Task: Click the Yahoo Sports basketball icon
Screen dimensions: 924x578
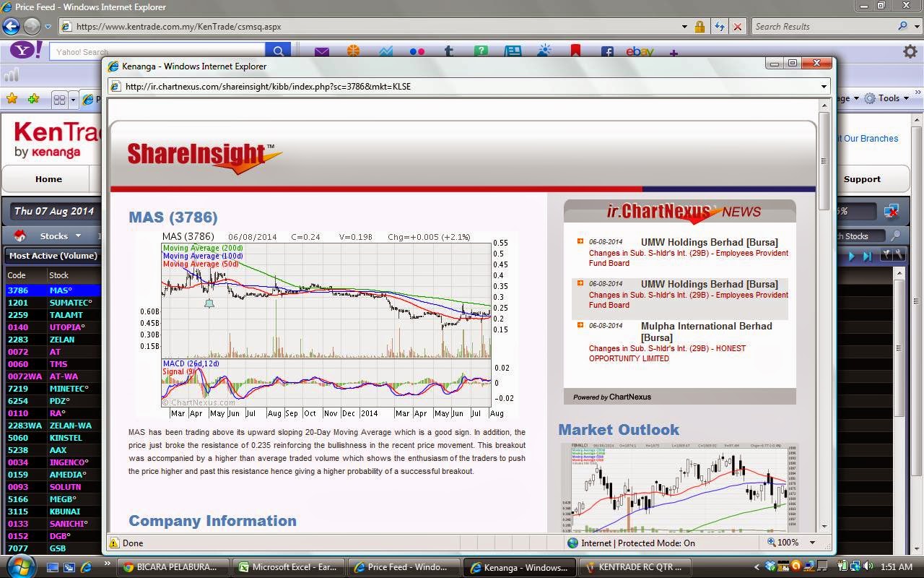Action: click(353, 51)
